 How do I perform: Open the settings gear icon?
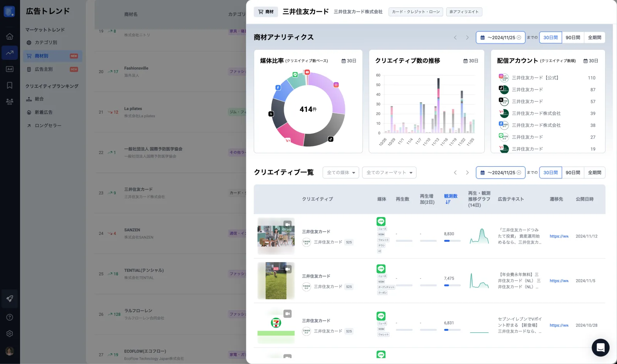10,334
